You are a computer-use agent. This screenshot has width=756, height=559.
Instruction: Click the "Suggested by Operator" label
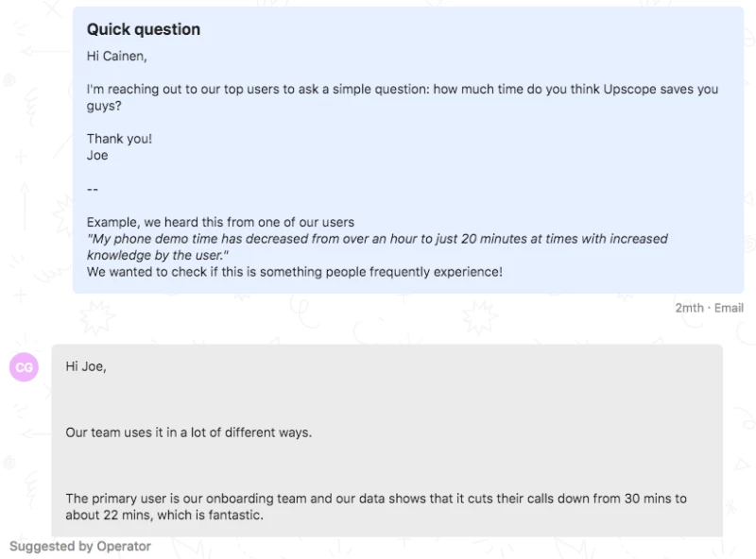click(x=80, y=546)
